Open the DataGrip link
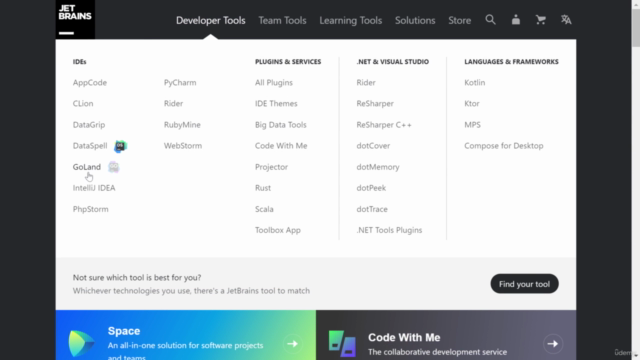This screenshot has height=360, width=640. [89, 124]
